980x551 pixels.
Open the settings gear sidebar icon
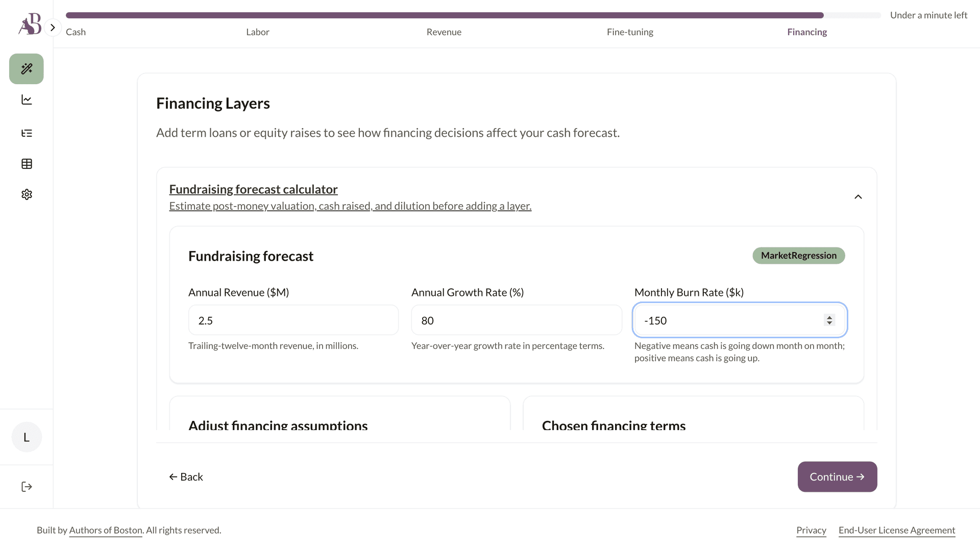click(x=27, y=194)
